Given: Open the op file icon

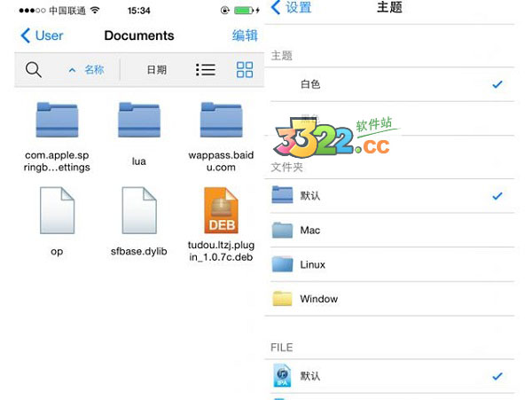Looking at the screenshot, I should pyautogui.click(x=57, y=210).
